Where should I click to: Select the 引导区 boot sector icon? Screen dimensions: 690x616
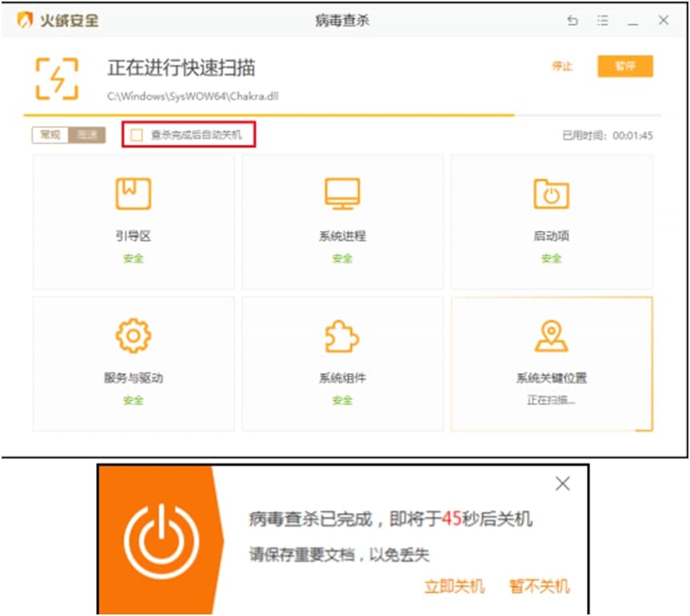click(134, 193)
